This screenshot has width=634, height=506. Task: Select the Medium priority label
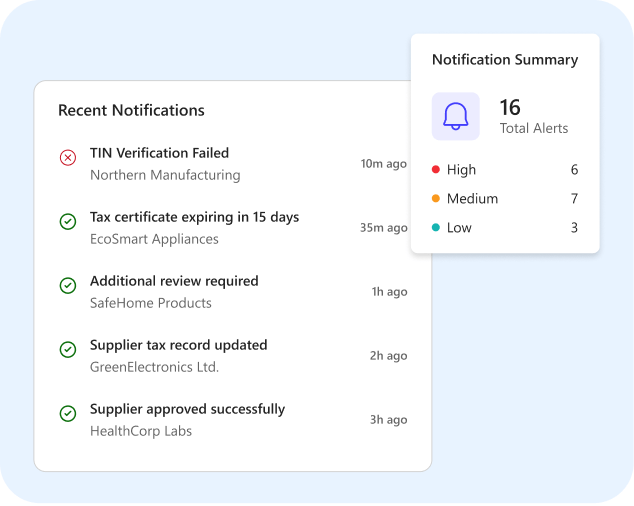472,199
